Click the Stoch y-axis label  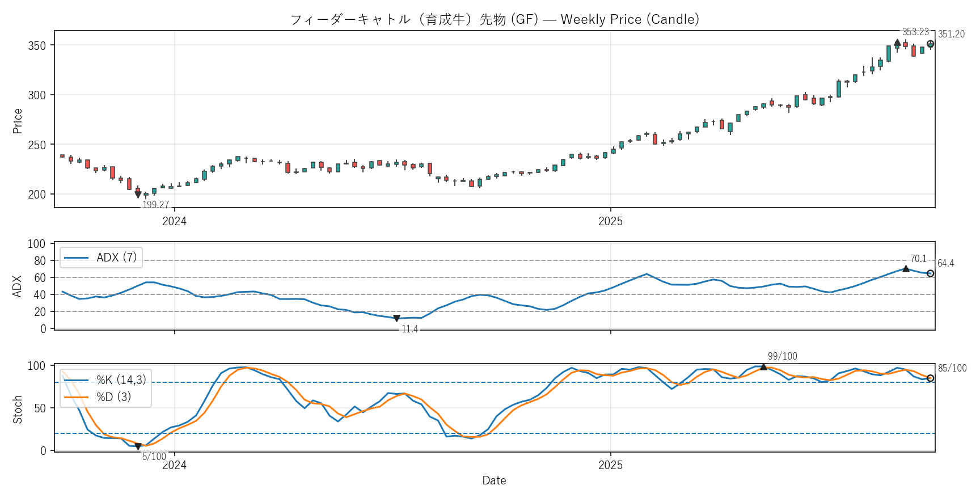coord(18,409)
